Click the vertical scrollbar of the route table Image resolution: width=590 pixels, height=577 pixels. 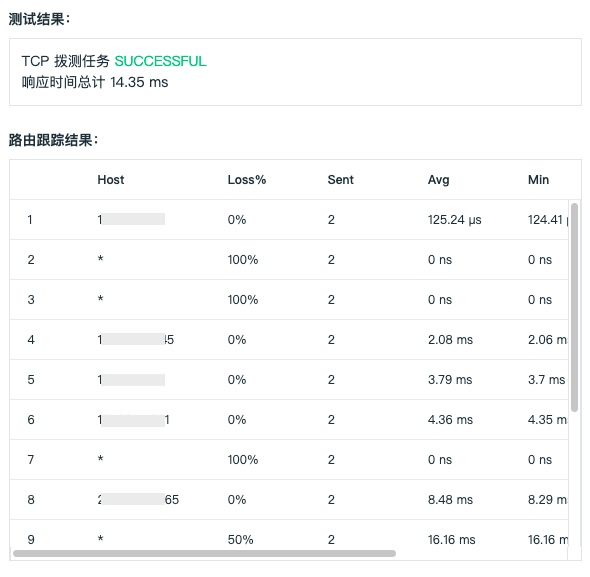coord(574,307)
